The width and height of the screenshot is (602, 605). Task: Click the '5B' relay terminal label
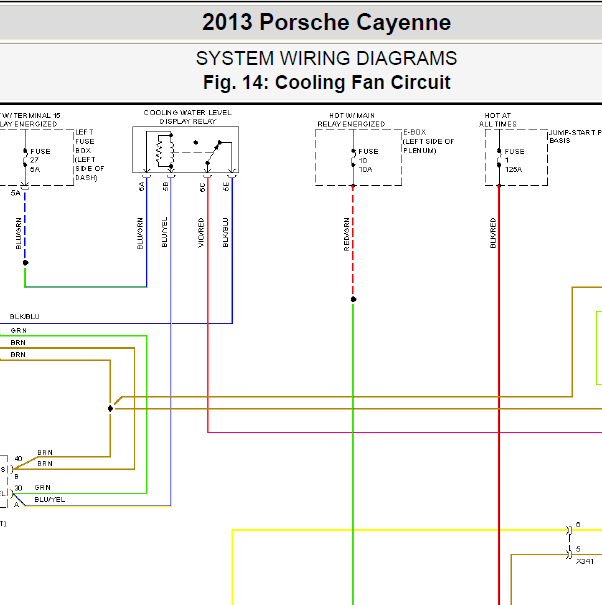tap(165, 186)
